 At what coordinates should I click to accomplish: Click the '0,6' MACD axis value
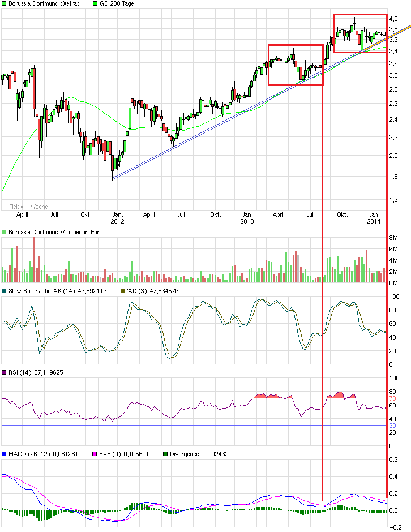(393, 460)
